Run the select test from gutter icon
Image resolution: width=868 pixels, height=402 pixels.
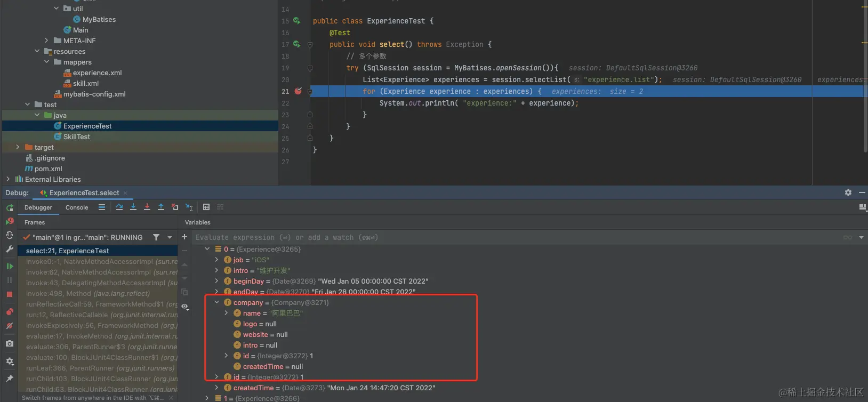tap(297, 44)
